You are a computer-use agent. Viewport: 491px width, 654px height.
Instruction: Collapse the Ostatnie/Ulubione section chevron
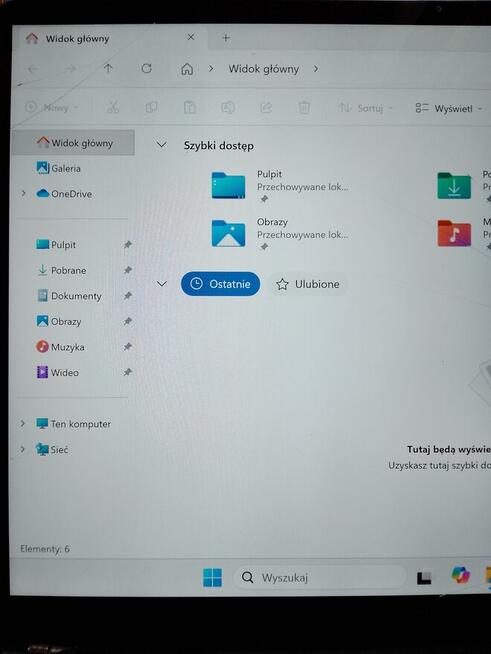click(x=161, y=284)
